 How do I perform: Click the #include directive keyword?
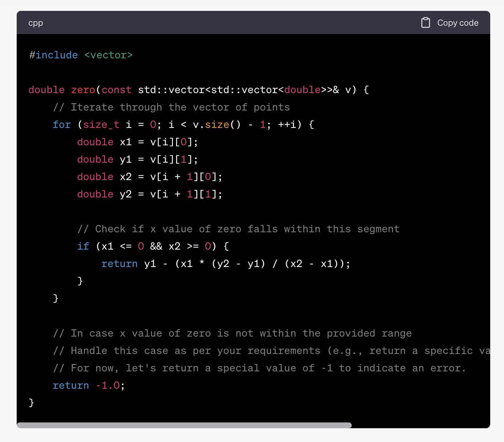click(x=53, y=55)
